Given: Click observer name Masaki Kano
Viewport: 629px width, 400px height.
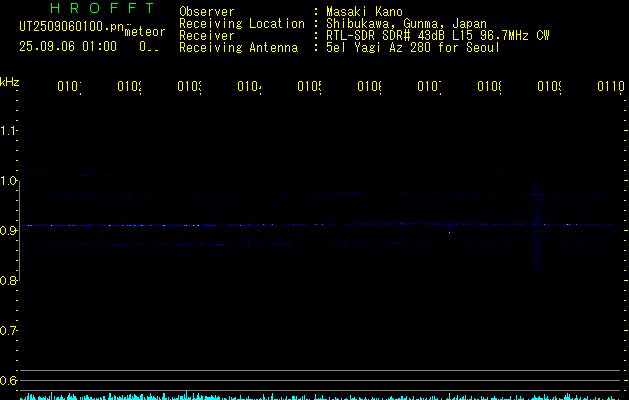Looking at the screenshot, I should point(364,12).
